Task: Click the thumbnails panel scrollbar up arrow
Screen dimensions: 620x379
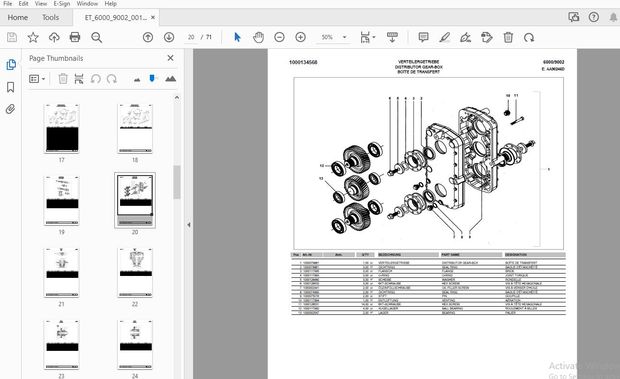Action: tap(177, 97)
